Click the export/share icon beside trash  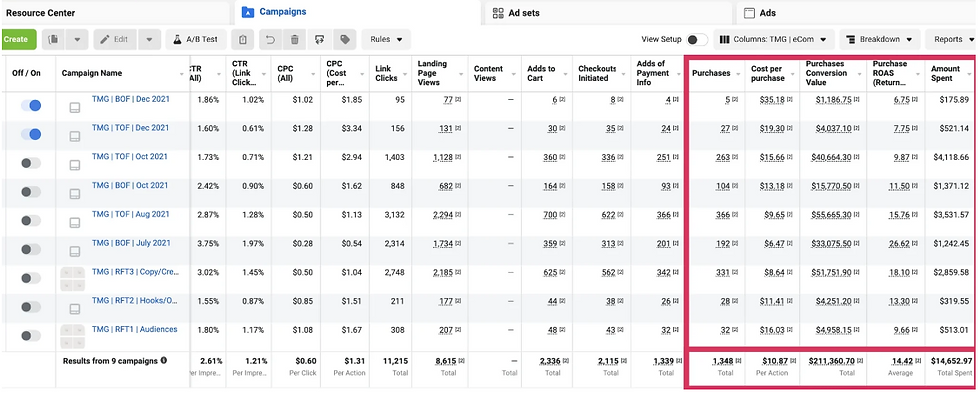(319, 39)
